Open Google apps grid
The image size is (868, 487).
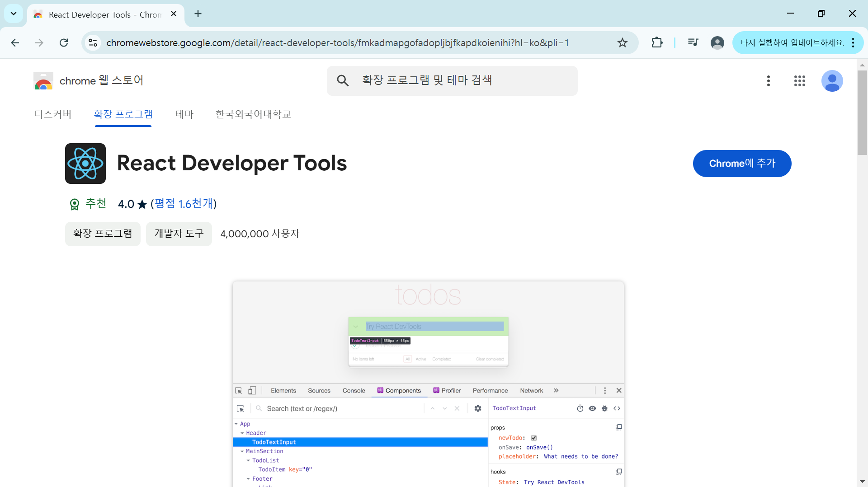point(799,81)
